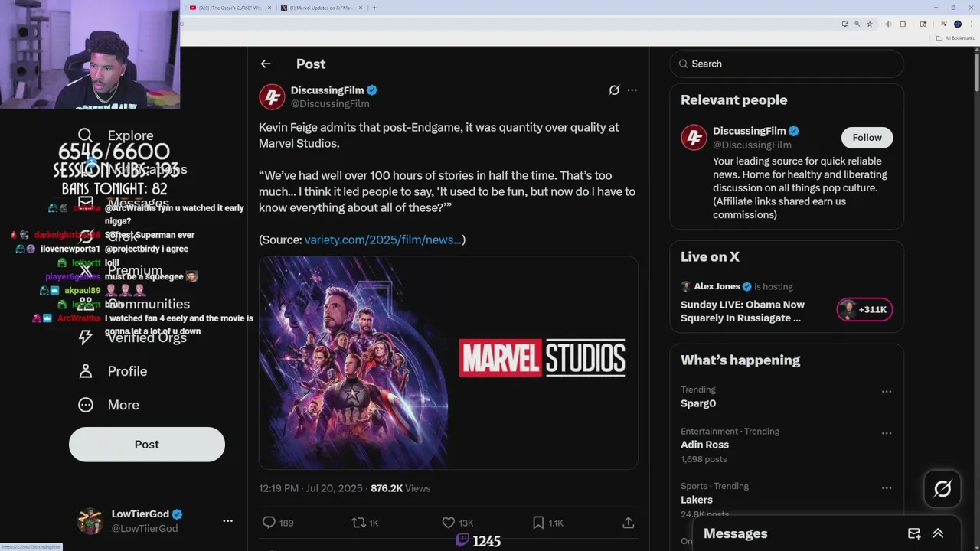Click the page vertical scrollbar
980x551 pixels.
coord(976,73)
